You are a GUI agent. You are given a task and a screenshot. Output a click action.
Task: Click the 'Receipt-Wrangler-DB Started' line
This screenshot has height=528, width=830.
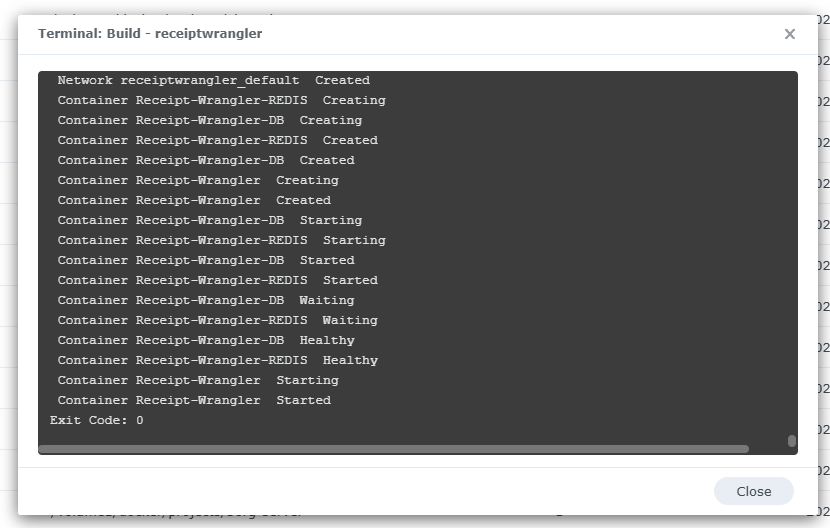(x=205, y=260)
